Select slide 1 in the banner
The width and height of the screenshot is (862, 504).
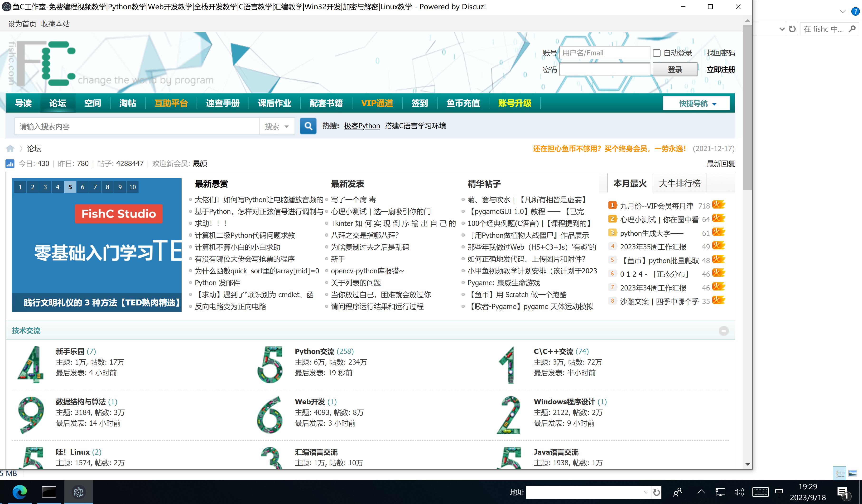pos(20,187)
